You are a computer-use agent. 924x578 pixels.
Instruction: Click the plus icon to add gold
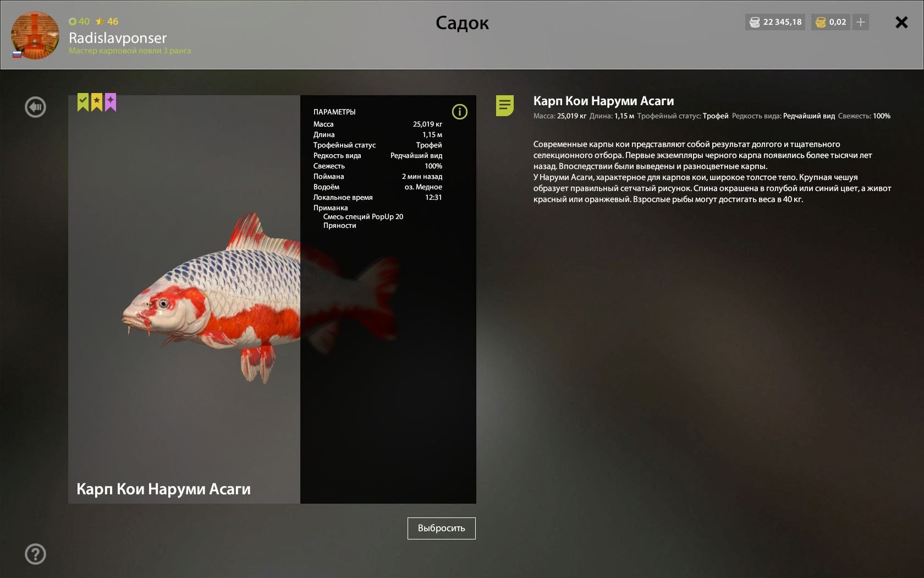pos(861,22)
